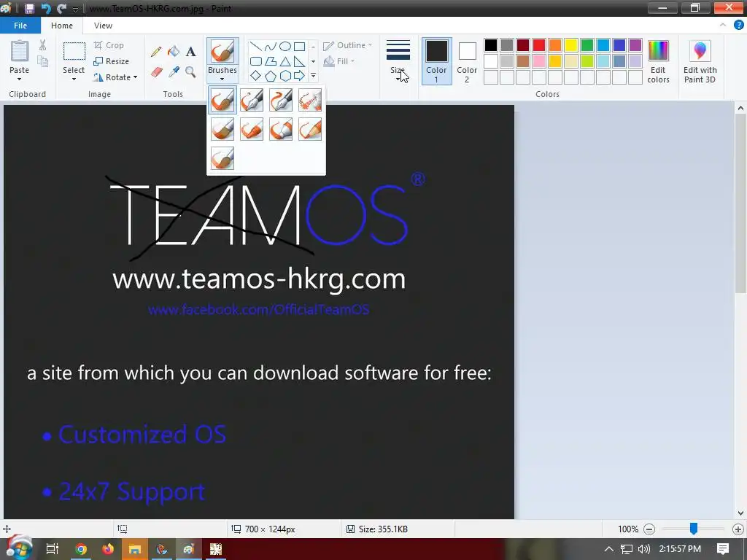Screen dimensions: 747x560
Task: Open Firefox from the taskbar
Action: tap(108, 549)
